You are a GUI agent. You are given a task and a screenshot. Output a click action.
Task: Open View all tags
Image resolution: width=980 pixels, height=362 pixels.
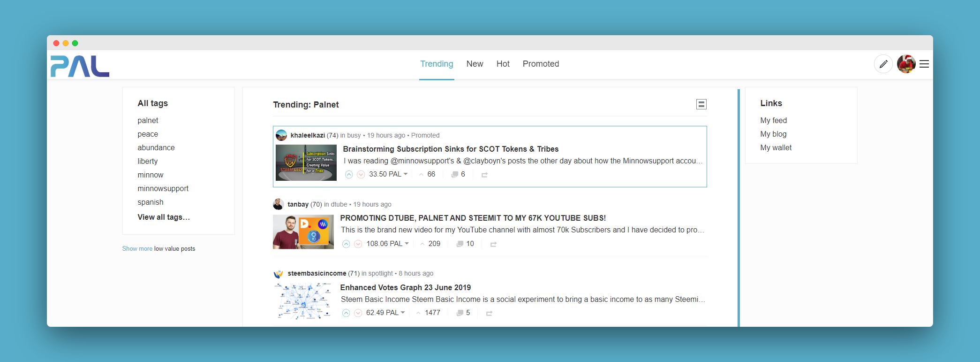[164, 217]
